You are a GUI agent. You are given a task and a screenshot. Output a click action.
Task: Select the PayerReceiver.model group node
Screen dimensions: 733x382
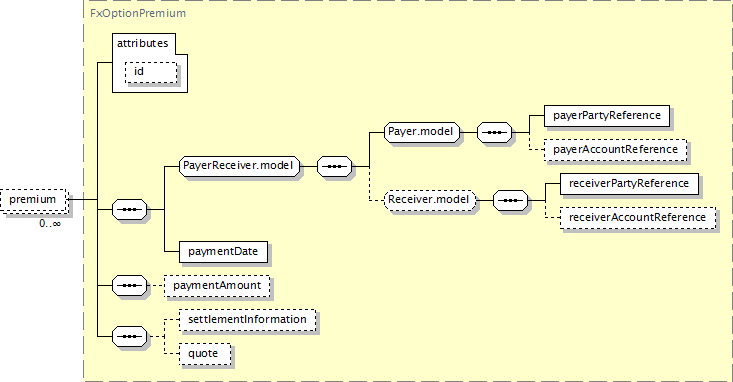click(239, 166)
